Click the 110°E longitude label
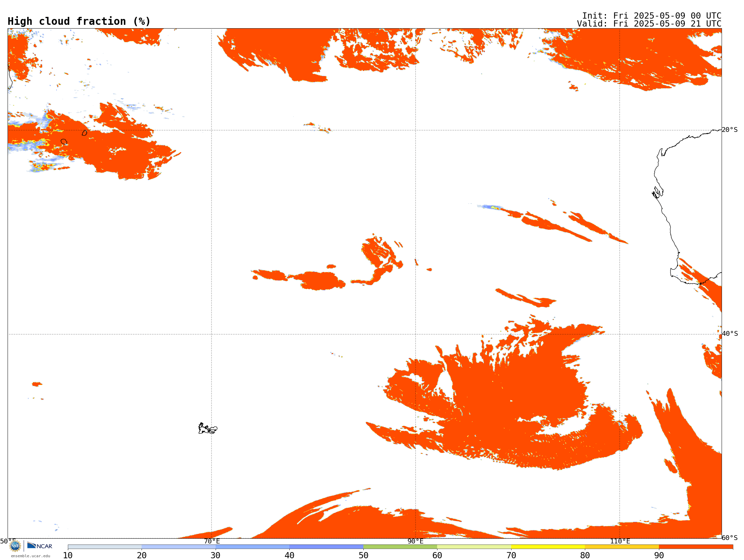The image size is (744, 560). point(620,541)
